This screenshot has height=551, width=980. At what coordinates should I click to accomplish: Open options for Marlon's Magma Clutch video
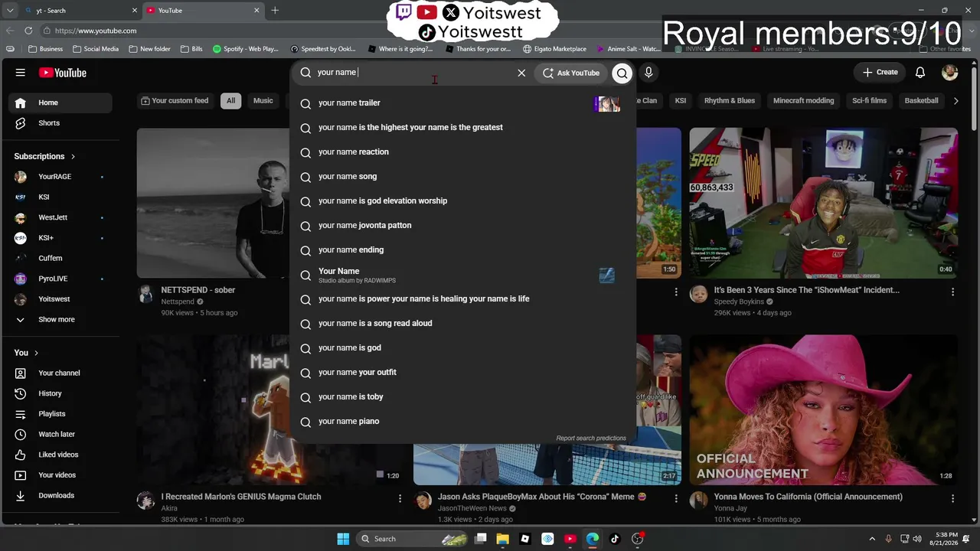click(x=400, y=498)
